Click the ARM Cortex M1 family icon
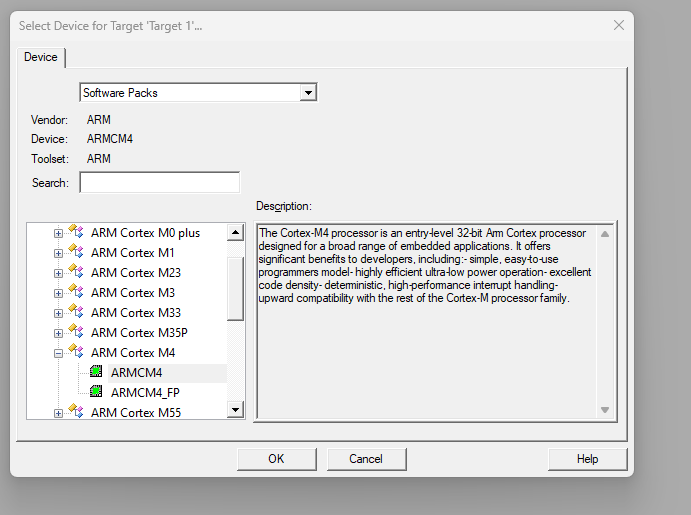 (x=76, y=252)
